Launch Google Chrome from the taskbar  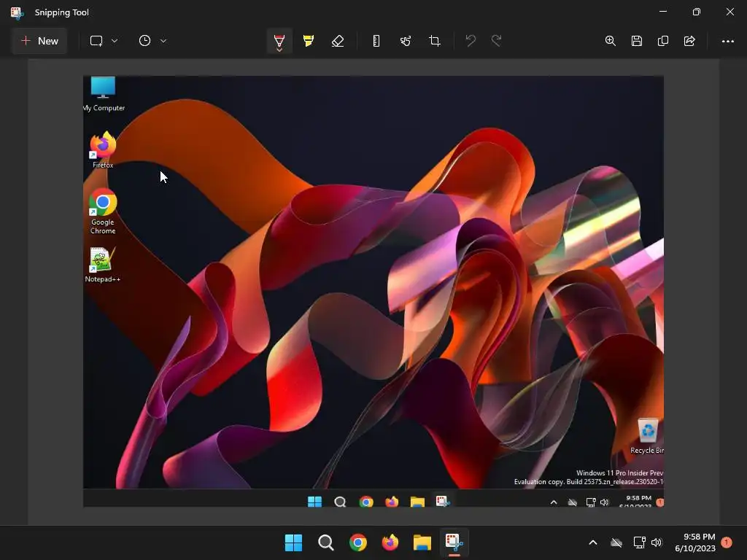tap(357, 542)
